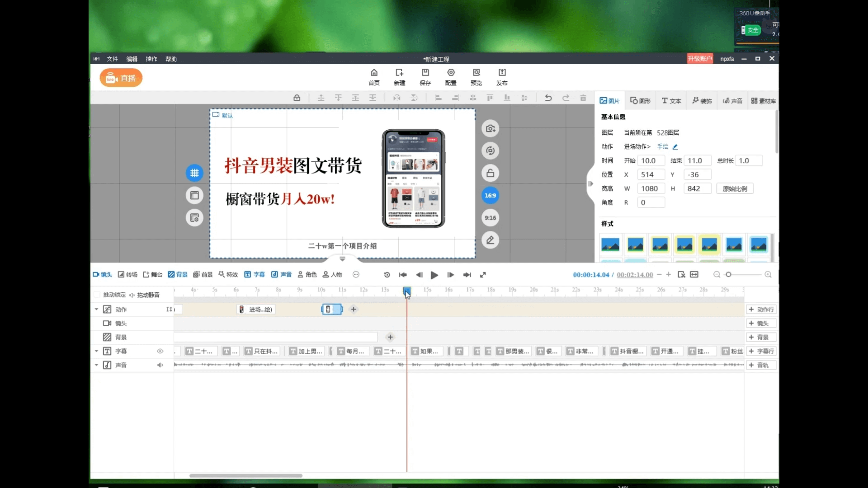Open the 配置 settings icon
The image size is (868, 488).
pos(451,77)
